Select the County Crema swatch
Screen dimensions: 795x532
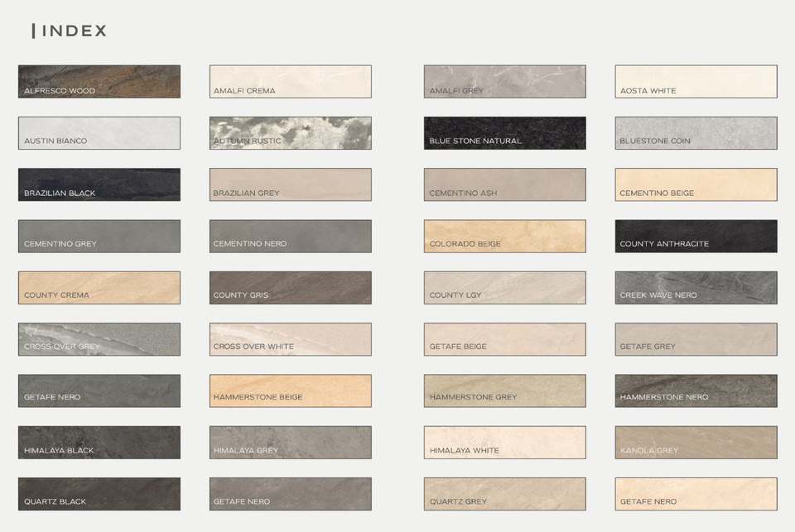[99, 288]
